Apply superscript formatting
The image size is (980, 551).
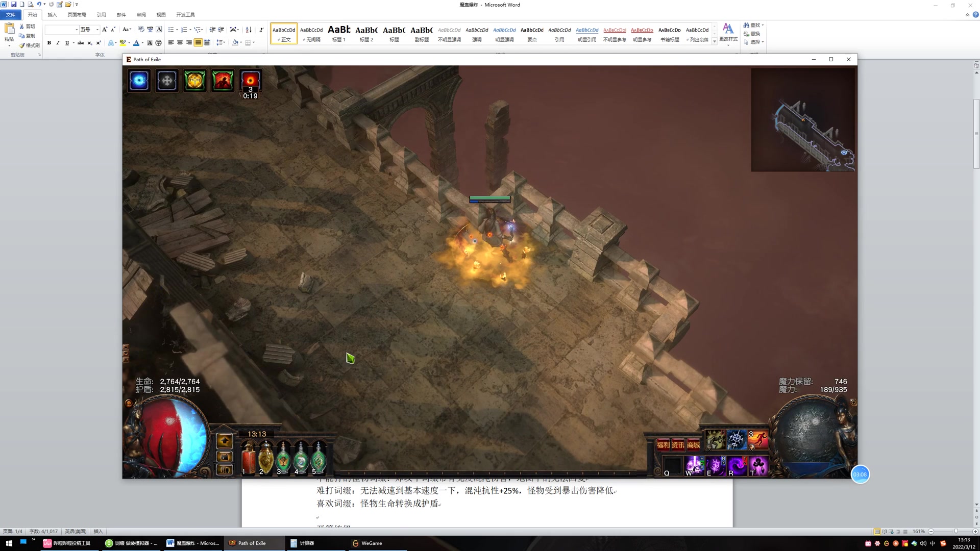click(x=99, y=43)
